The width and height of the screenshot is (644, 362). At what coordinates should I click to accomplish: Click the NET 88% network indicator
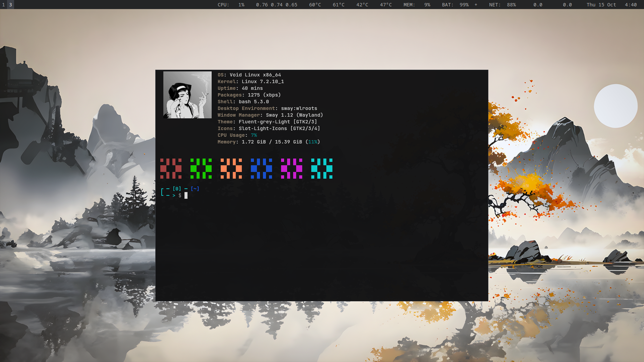pyautogui.click(x=502, y=5)
